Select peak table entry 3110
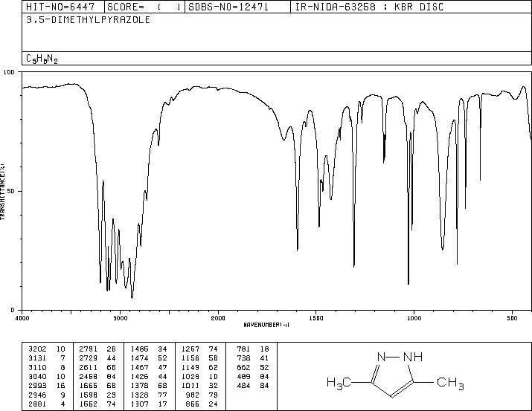 tap(37, 367)
